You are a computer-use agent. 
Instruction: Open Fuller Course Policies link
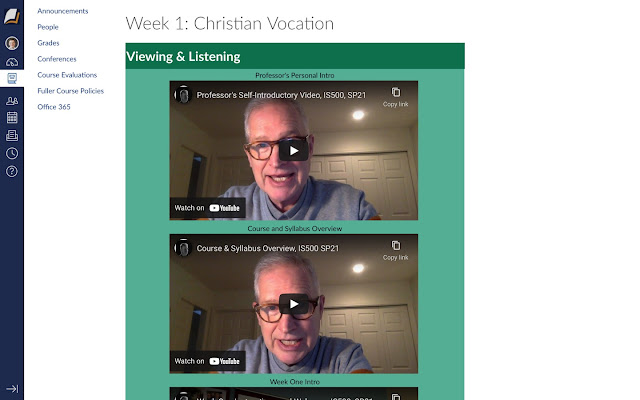coord(70,91)
